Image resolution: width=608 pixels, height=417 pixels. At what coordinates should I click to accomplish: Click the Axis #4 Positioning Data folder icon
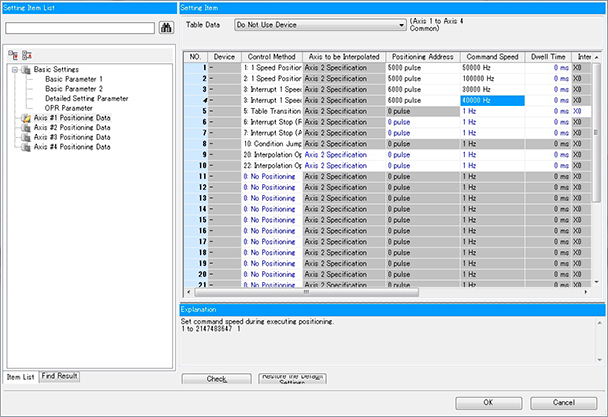coord(25,147)
